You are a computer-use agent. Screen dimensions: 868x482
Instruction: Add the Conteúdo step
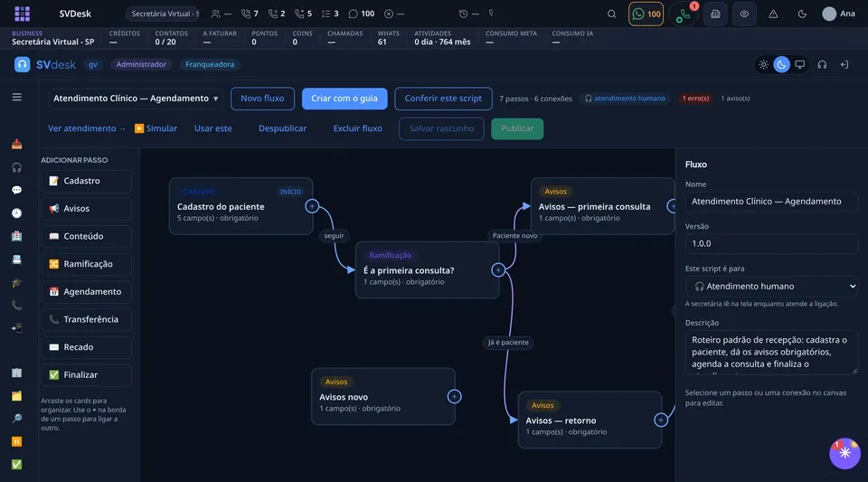pos(87,236)
